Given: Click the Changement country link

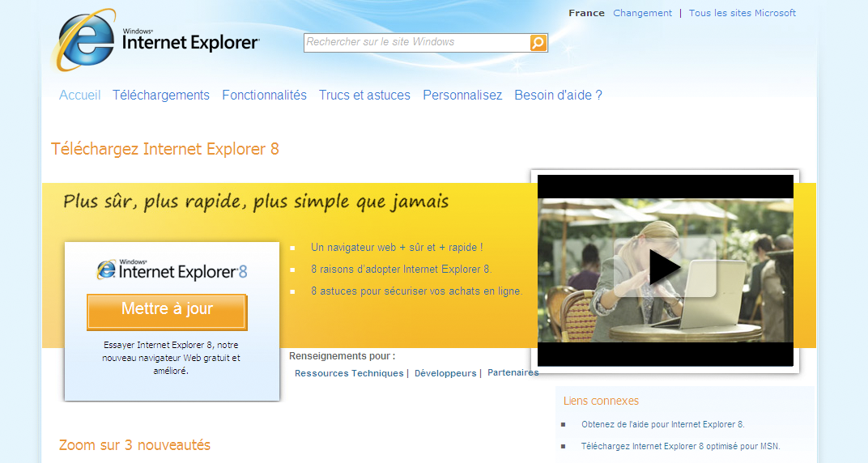Looking at the screenshot, I should [642, 13].
